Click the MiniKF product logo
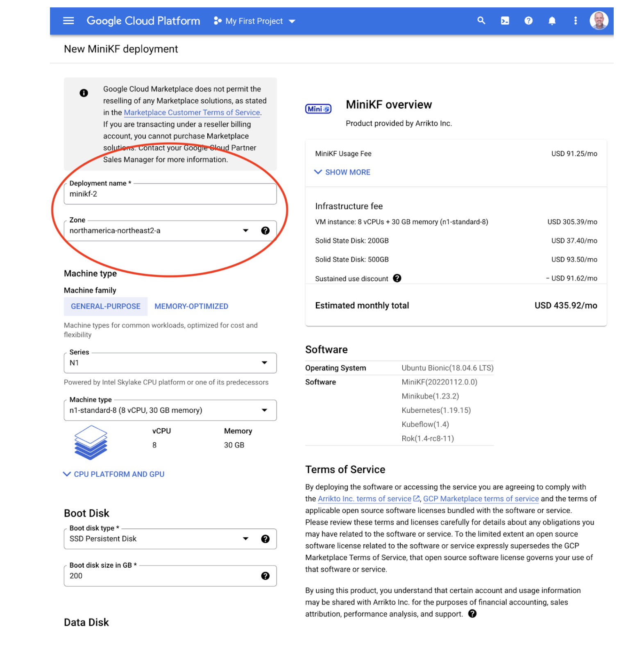 pos(318,109)
